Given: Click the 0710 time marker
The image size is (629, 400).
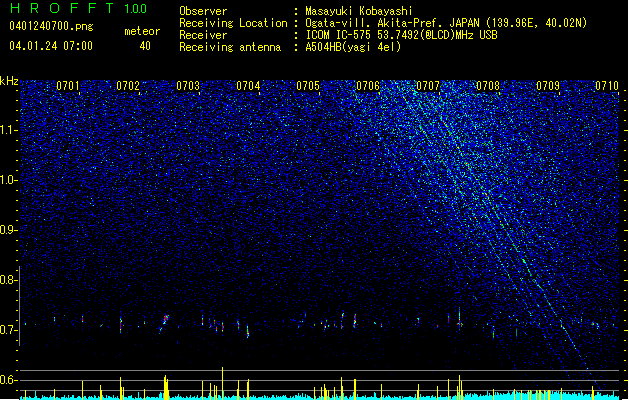Looking at the screenshot, I should (607, 86).
